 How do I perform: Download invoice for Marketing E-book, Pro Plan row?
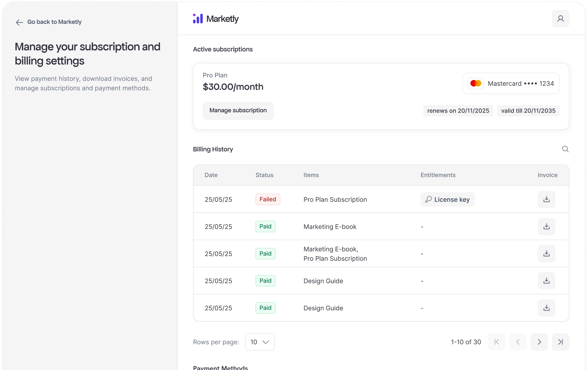click(546, 254)
